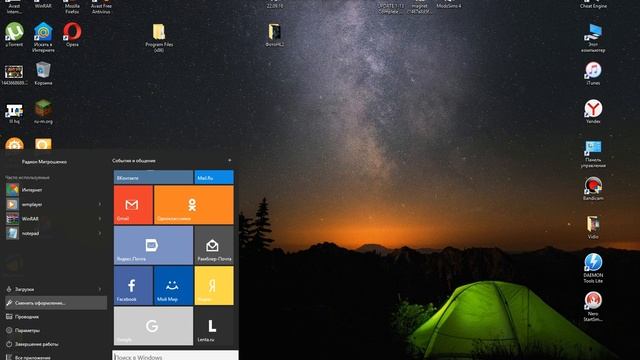The width and height of the screenshot is (640, 360).
Task: Expand the wmplayer jump list arrow
Action: coord(100,204)
